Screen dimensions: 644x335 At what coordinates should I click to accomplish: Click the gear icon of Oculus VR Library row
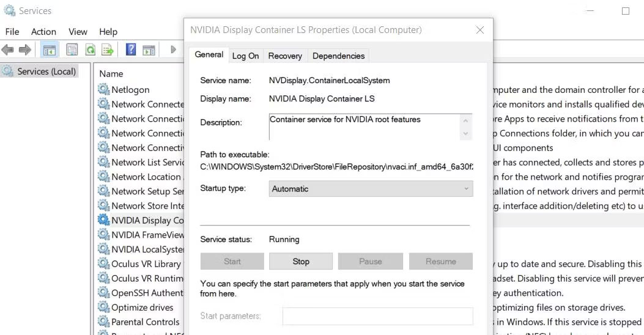[103, 263]
